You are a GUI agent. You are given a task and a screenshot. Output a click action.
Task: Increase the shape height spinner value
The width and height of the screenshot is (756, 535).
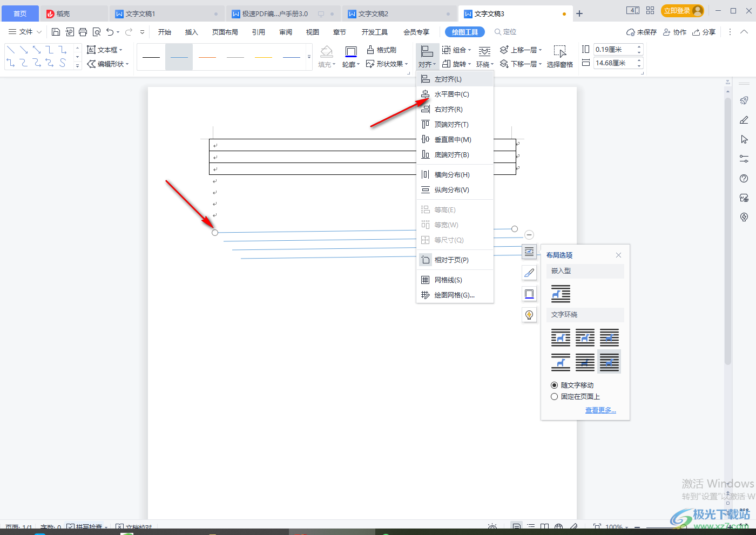coord(639,47)
